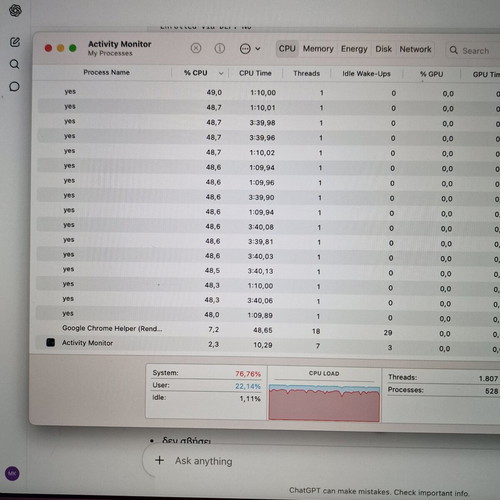Click the Processes count 528

[491, 391]
